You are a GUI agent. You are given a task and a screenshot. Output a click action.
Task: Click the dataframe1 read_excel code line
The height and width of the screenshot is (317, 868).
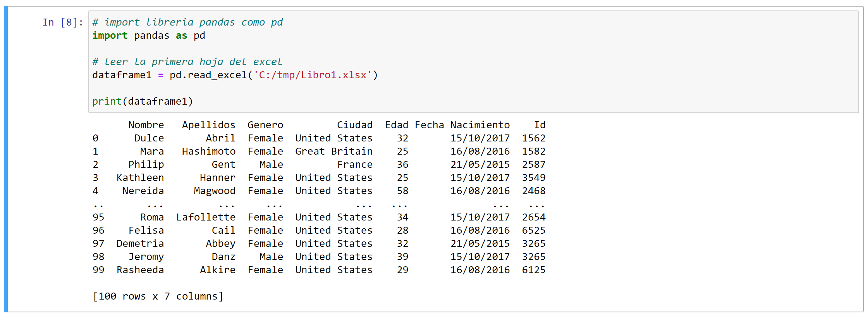(x=235, y=75)
